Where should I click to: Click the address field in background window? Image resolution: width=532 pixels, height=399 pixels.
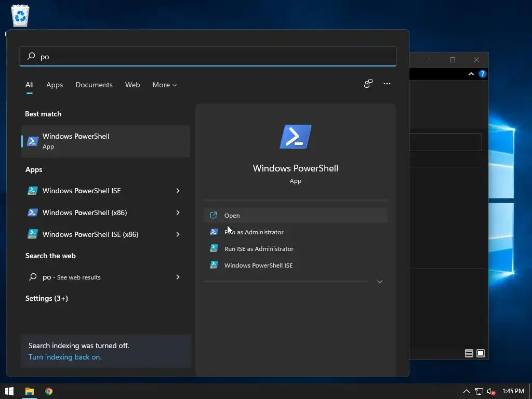click(x=445, y=142)
